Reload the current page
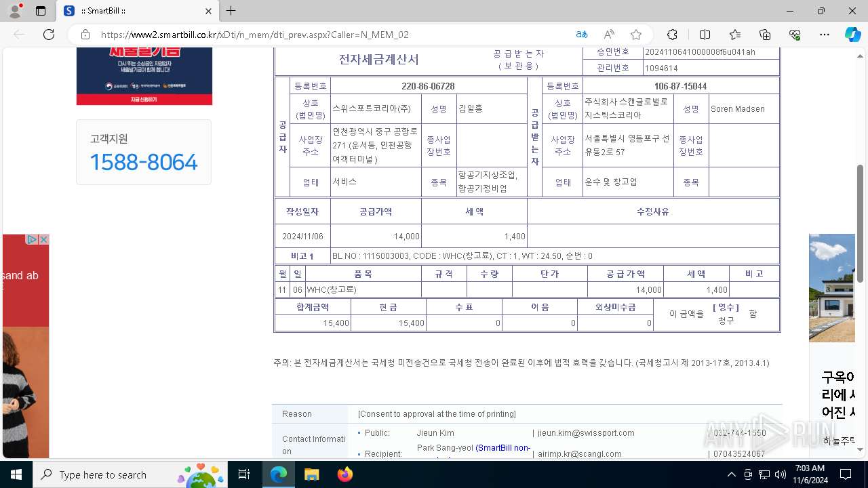Image resolution: width=868 pixels, height=488 pixels. tap(49, 35)
